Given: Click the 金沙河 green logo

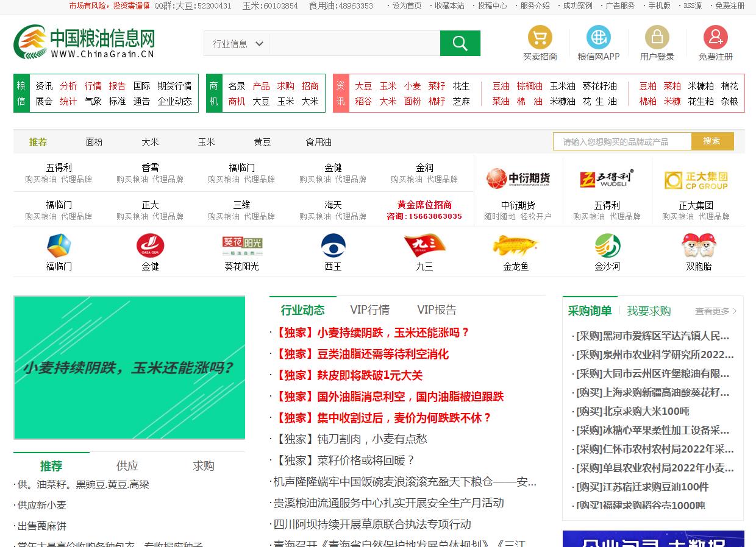Looking at the screenshot, I should (x=608, y=245).
